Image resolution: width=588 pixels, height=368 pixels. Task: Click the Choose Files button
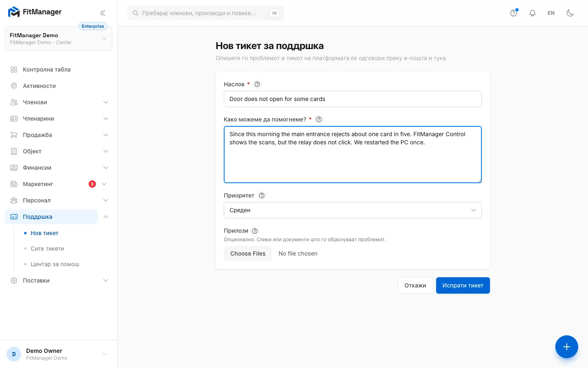(x=248, y=254)
